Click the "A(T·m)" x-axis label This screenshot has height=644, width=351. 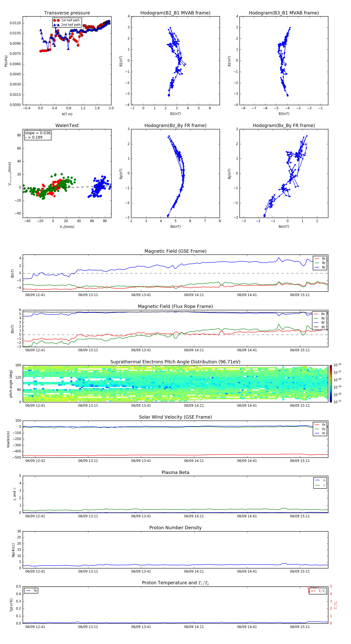click(67, 114)
